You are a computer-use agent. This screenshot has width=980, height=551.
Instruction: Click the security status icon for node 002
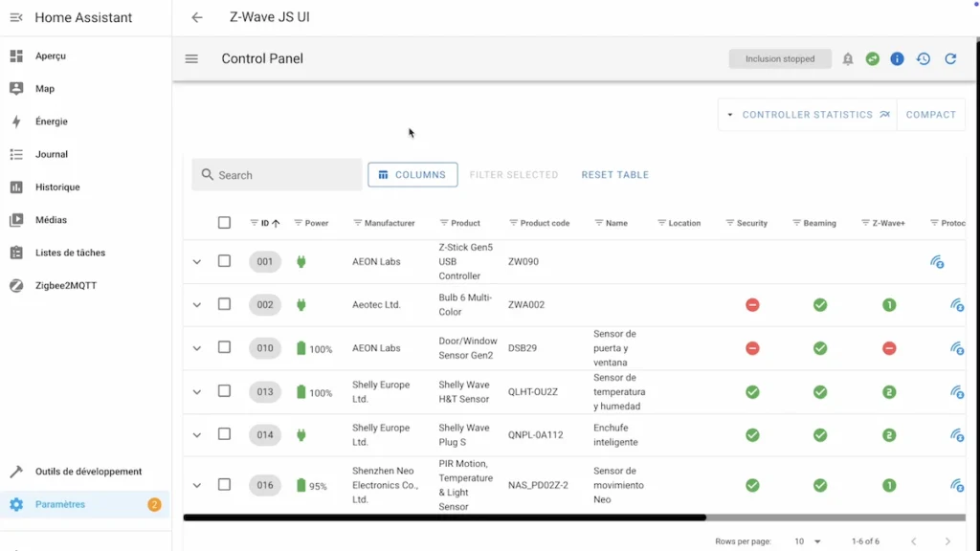752,305
